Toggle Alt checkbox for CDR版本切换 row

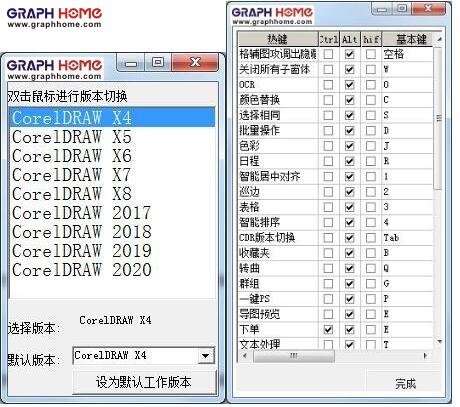[349, 238]
